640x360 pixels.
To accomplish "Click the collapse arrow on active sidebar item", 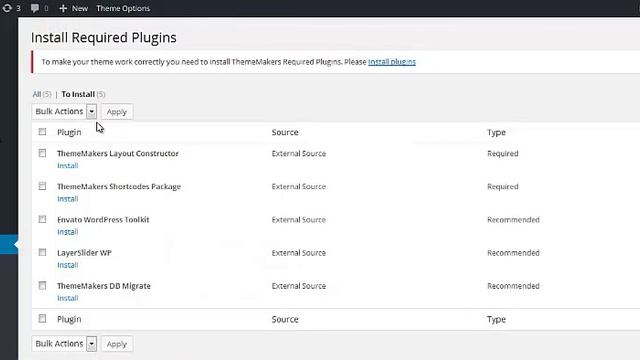I will (x=16, y=244).
